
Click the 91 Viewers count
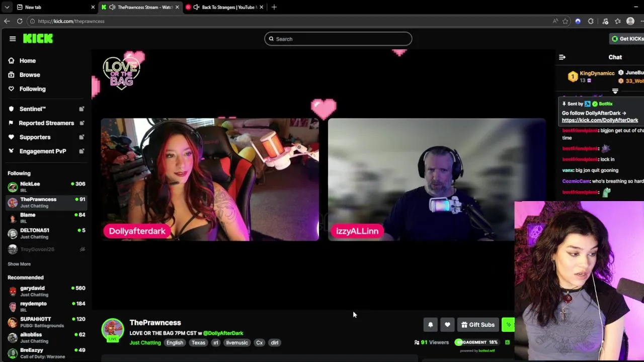pyautogui.click(x=431, y=342)
